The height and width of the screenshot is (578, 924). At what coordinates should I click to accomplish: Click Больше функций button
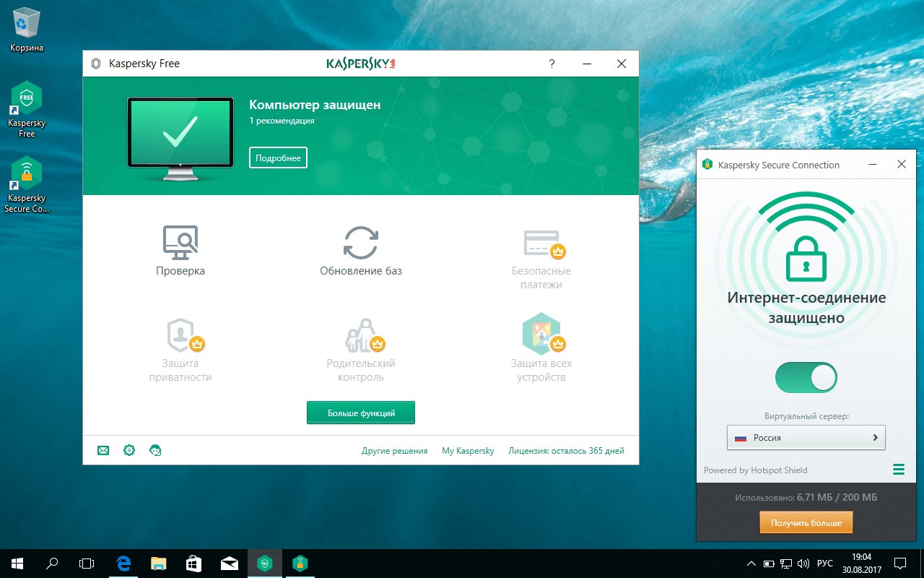(361, 413)
